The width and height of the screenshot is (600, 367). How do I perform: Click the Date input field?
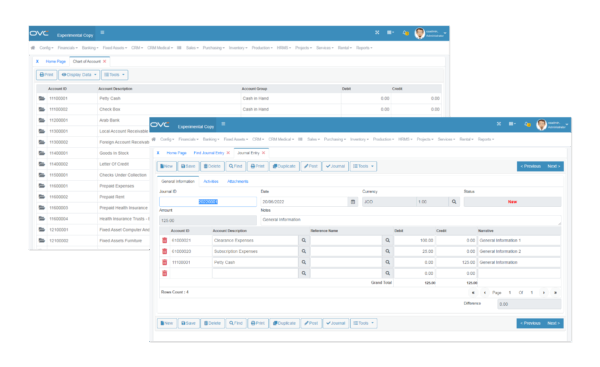point(305,202)
